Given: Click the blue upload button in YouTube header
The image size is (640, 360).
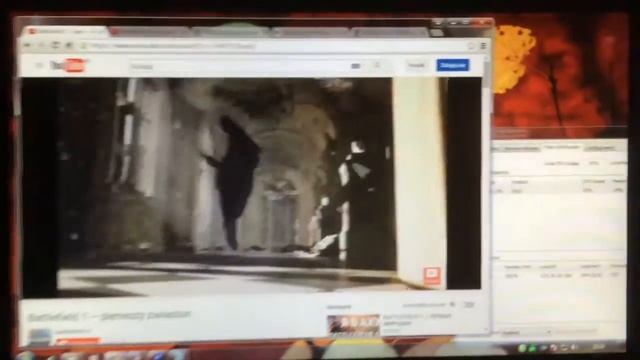Looking at the screenshot, I should 453,65.
